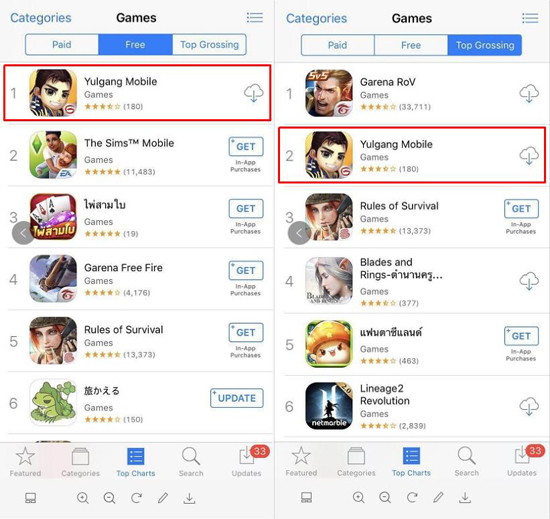Click the pencil edit icon in right viewer toolbar
The width and height of the screenshot is (550, 519).
pos(438,498)
